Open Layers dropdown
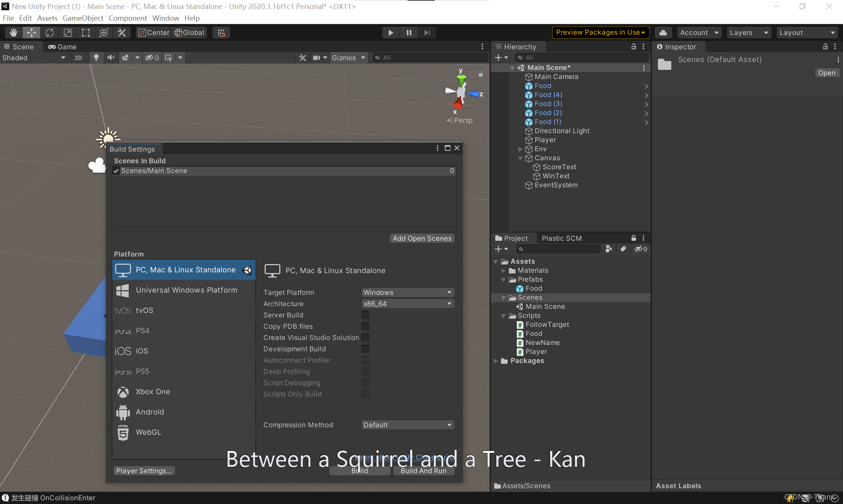 (x=749, y=33)
